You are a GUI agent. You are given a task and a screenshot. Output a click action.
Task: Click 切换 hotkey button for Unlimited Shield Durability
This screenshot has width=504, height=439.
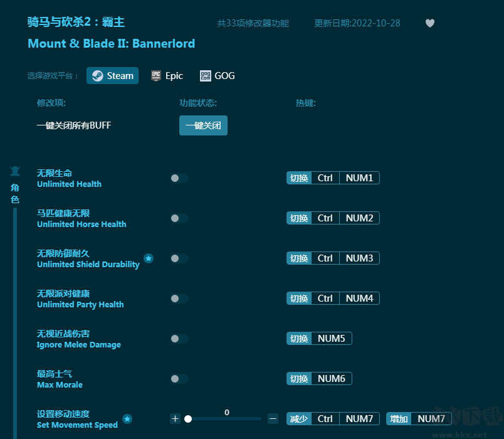pyautogui.click(x=299, y=258)
